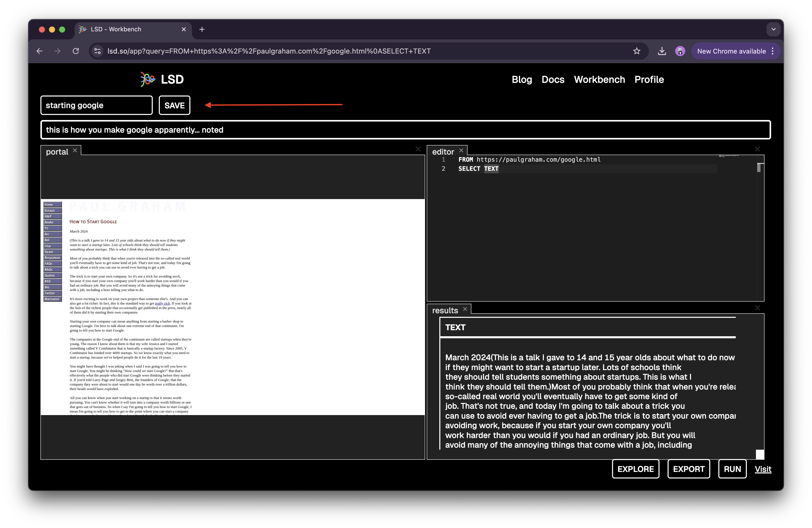Open Lisp link in portal sidebar

pos(53,246)
